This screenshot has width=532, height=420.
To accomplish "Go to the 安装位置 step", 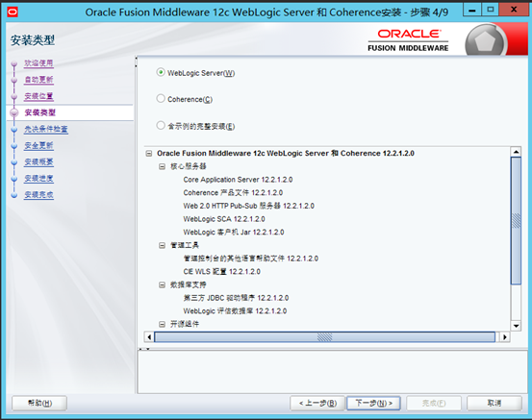I will pos(38,96).
